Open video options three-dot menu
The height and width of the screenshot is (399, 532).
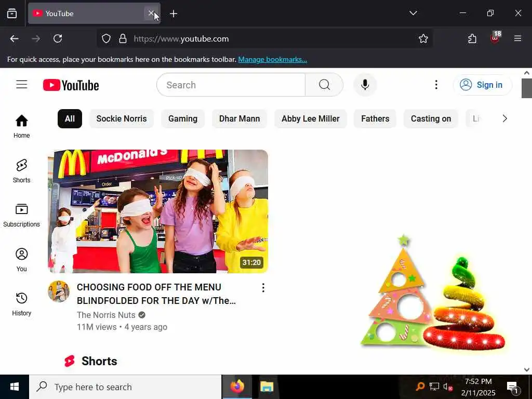[263, 288]
